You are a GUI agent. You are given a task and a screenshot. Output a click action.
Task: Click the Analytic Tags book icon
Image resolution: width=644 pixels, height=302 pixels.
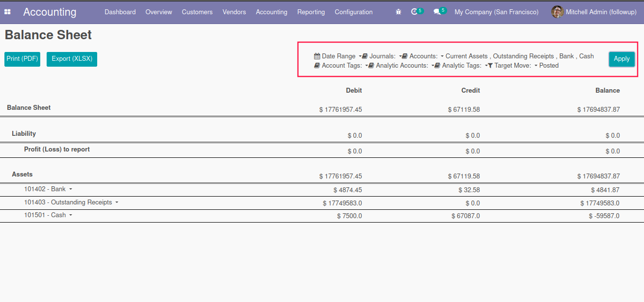(x=437, y=66)
